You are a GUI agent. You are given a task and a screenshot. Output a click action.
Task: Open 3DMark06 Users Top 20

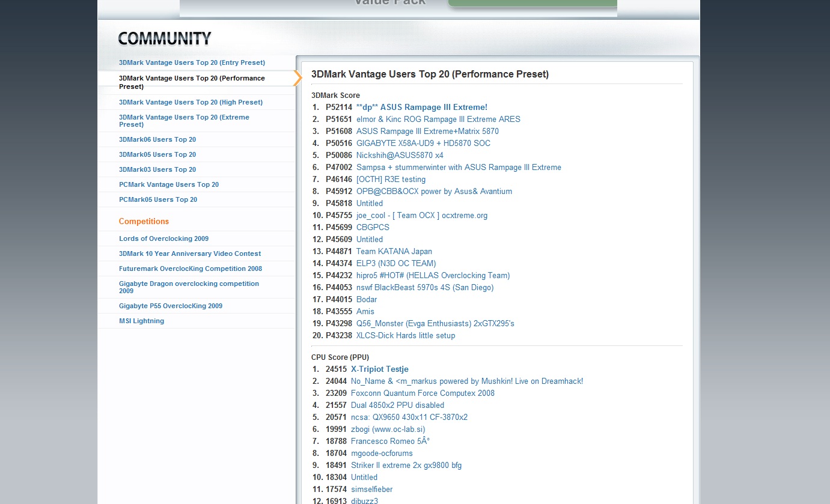coord(157,139)
